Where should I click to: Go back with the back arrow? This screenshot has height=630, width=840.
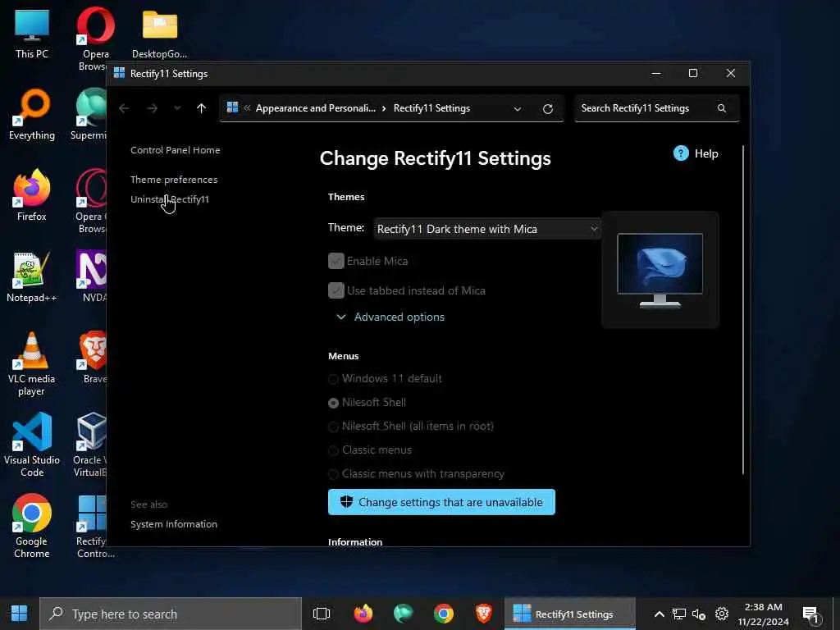[124, 109]
